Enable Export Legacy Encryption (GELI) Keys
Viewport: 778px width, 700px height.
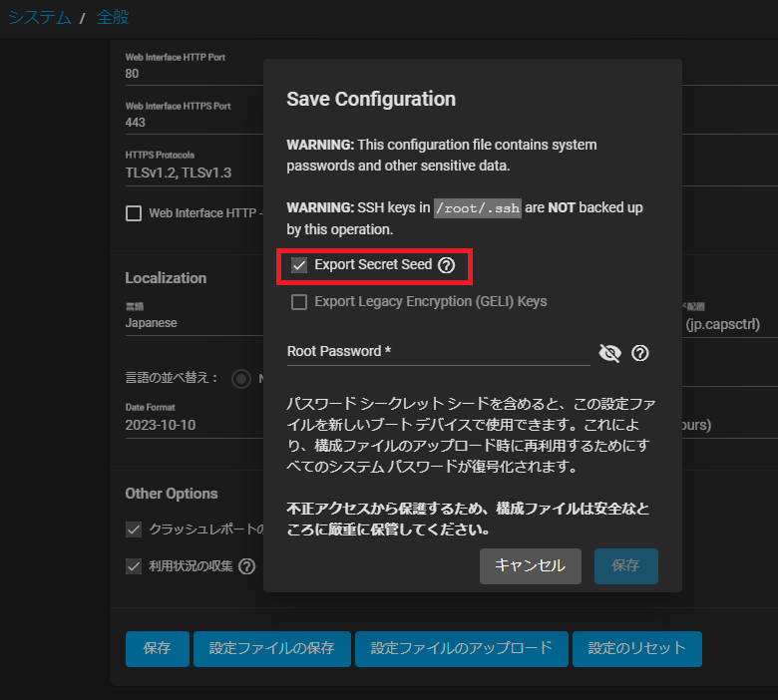click(299, 301)
